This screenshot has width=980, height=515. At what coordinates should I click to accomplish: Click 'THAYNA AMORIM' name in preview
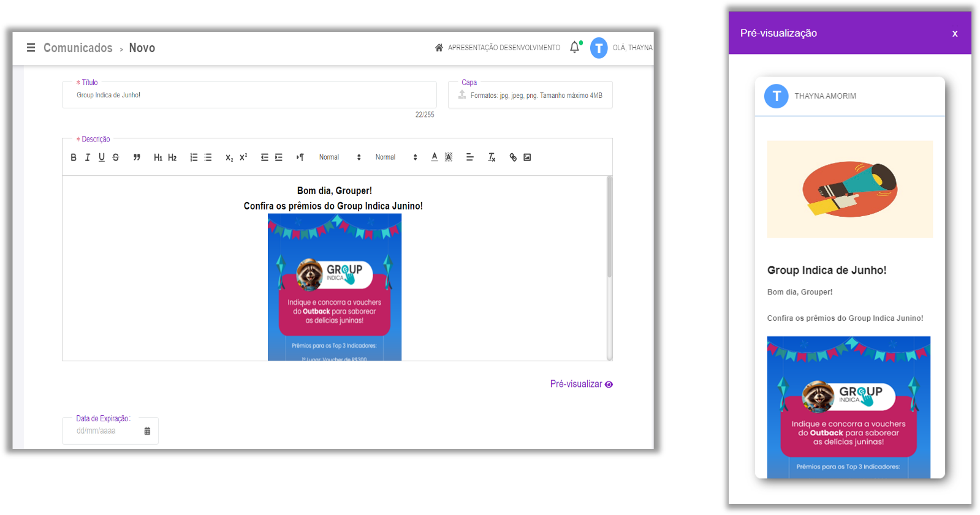pos(826,96)
